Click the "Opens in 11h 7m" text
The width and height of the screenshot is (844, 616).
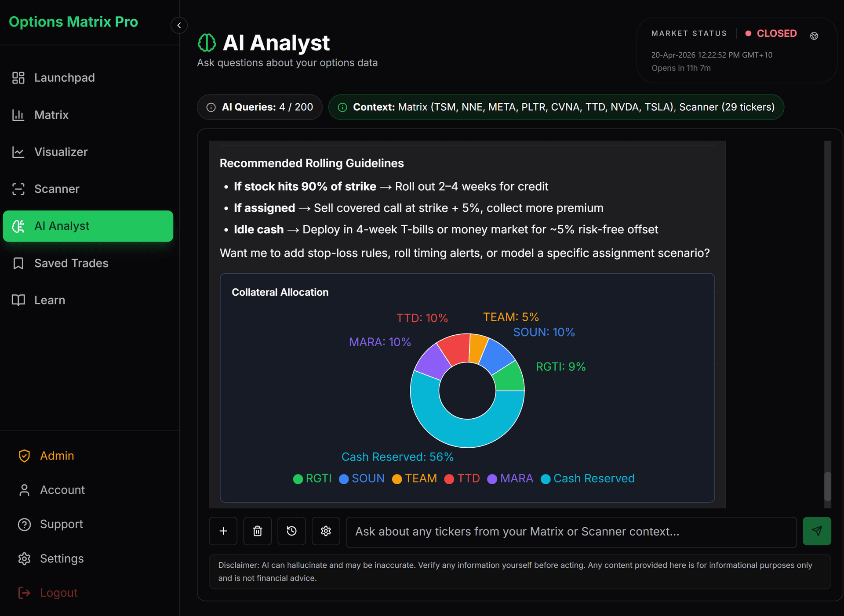point(681,68)
